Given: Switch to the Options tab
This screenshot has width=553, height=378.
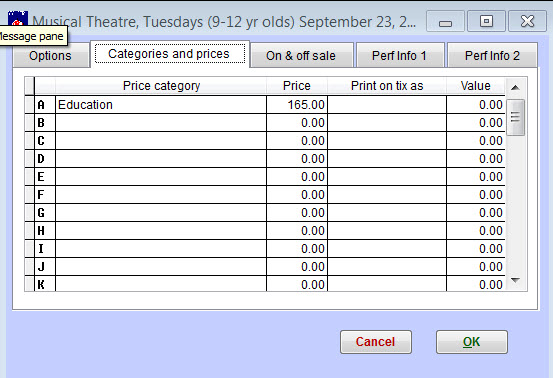Looking at the screenshot, I should coord(50,55).
